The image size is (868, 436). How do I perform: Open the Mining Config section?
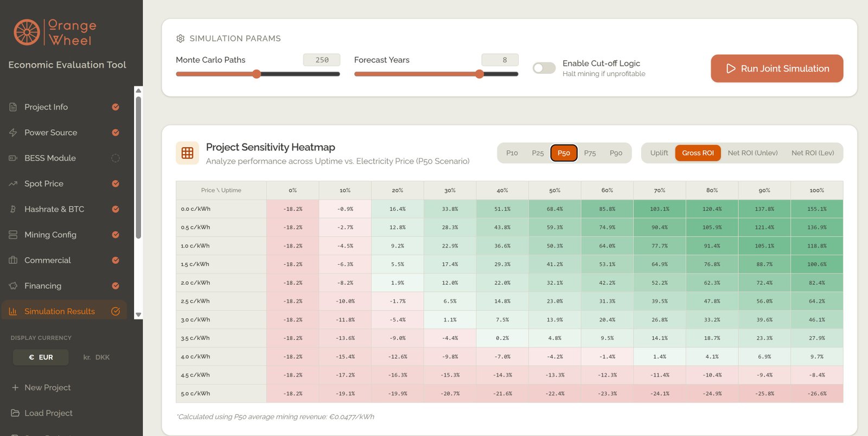point(64,235)
